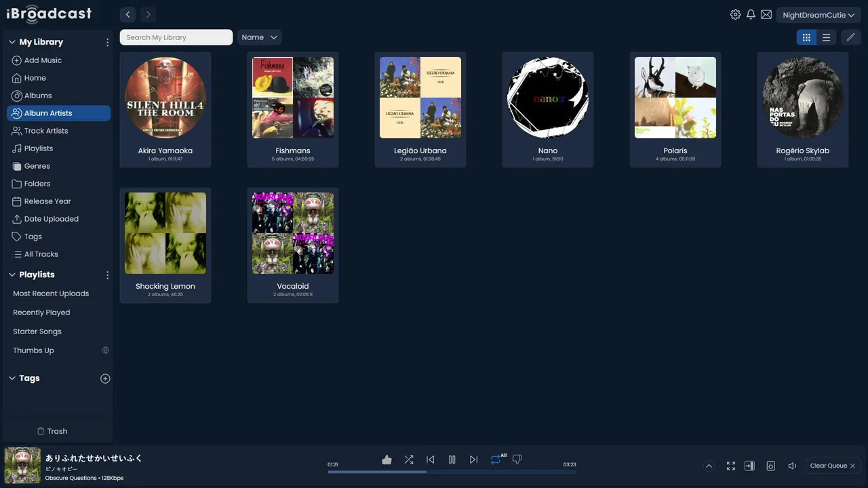This screenshot has height=488, width=868.
Task: Open the Name sort dropdown
Action: 259,37
